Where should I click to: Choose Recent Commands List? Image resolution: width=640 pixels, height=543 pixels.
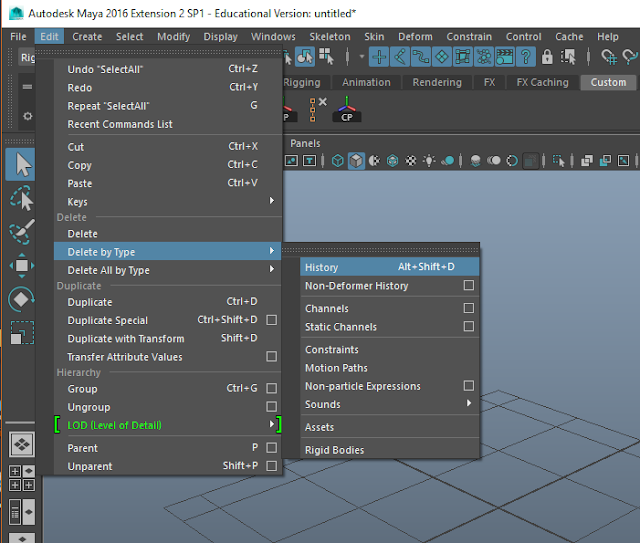168,124
